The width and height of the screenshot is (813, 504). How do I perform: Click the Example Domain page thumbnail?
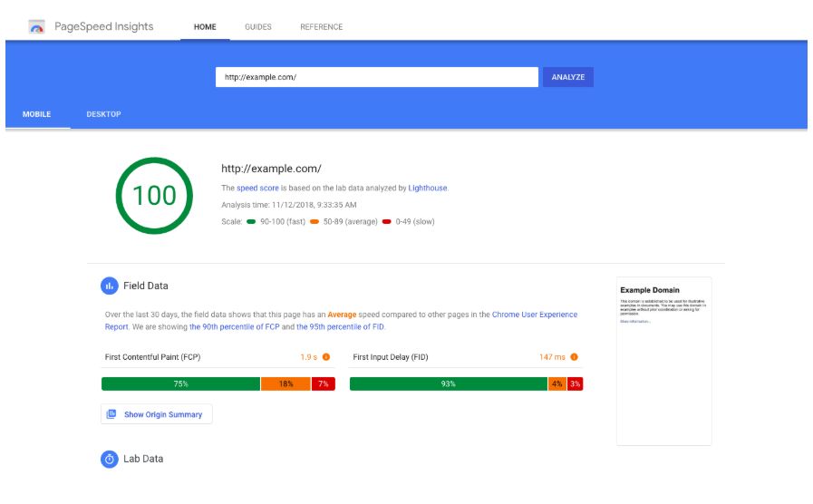click(x=663, y=361)
